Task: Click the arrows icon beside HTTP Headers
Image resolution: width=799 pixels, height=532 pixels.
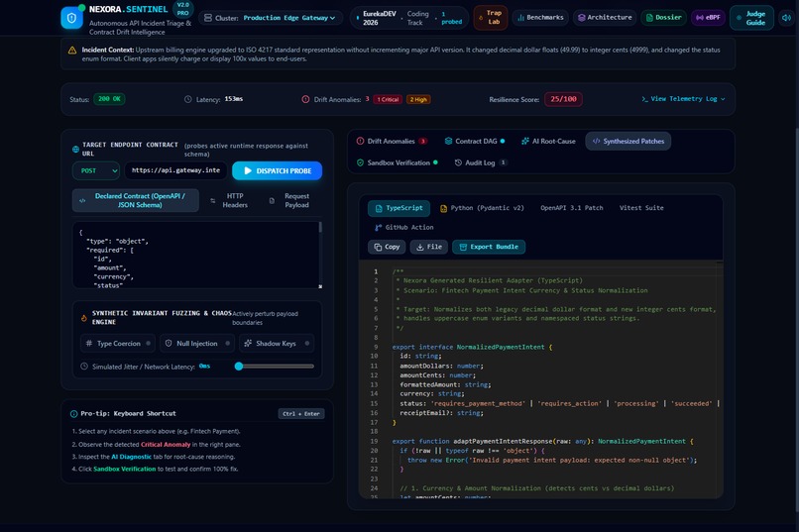Action: click(x=212, y=200)
